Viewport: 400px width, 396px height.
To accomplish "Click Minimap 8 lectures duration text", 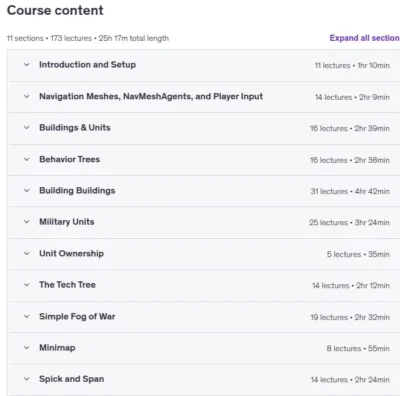I will pyautogui.click(x=358, y=348).
